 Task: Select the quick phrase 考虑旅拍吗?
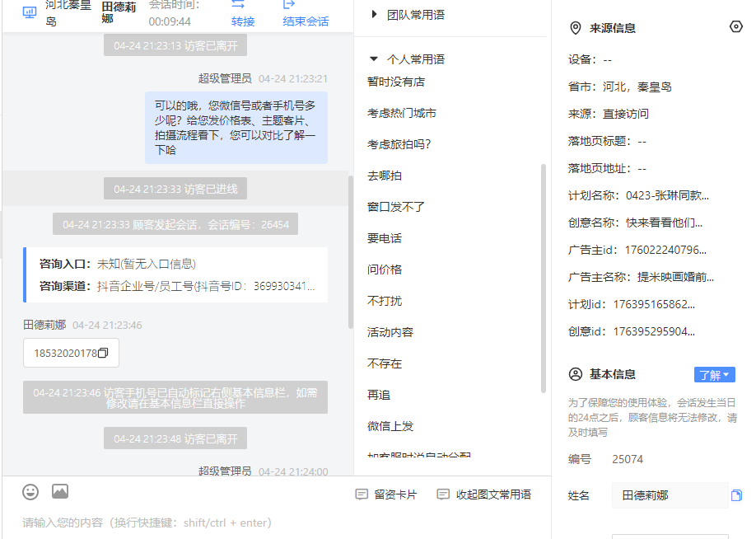(399, 144)
